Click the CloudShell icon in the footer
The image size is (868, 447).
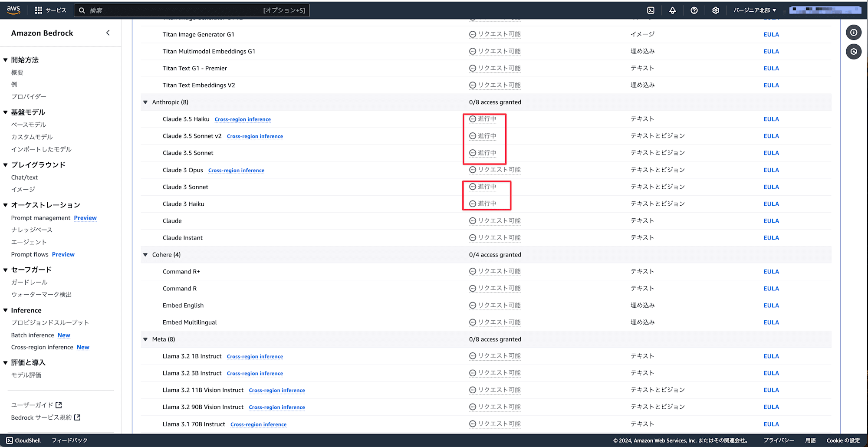click(10, 440)
